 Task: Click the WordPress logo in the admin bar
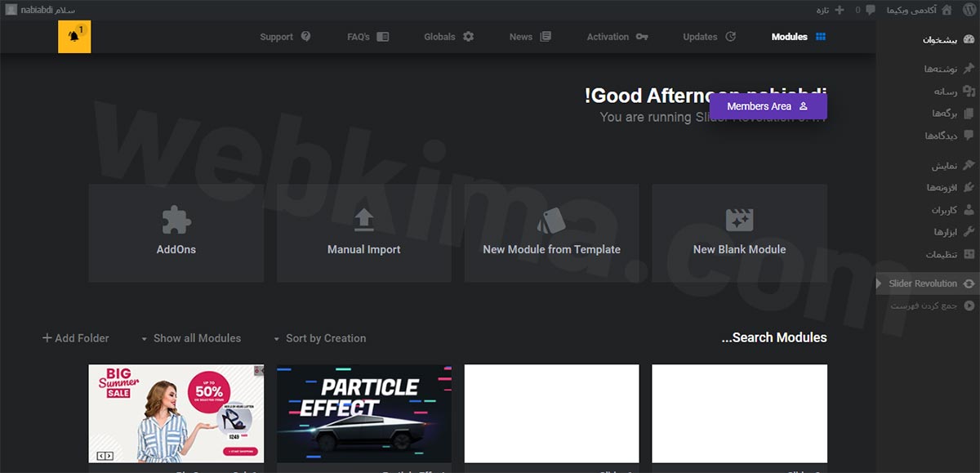pyautogui.click(x=969, y=10)
